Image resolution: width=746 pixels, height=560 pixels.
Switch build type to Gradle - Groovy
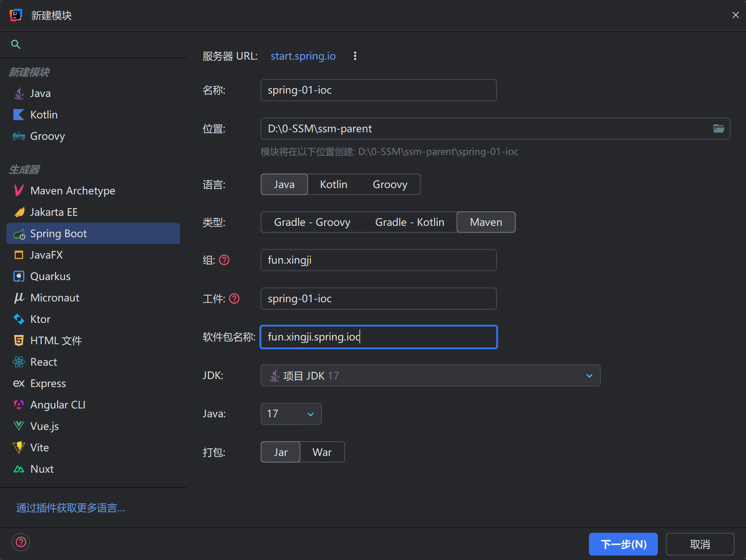312,222
